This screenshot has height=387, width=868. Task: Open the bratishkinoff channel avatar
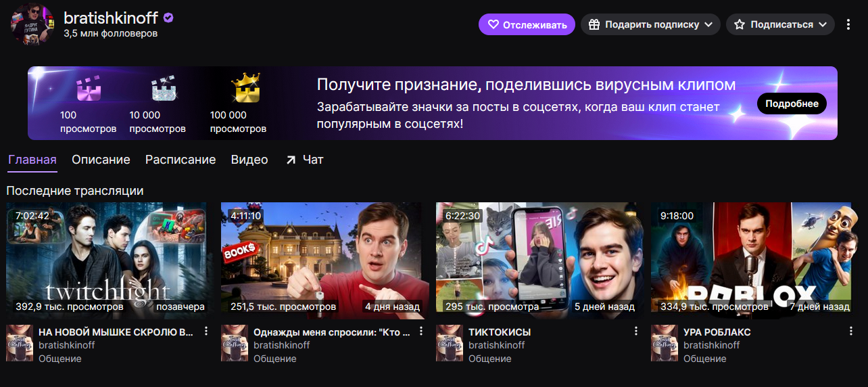point(31,24)
